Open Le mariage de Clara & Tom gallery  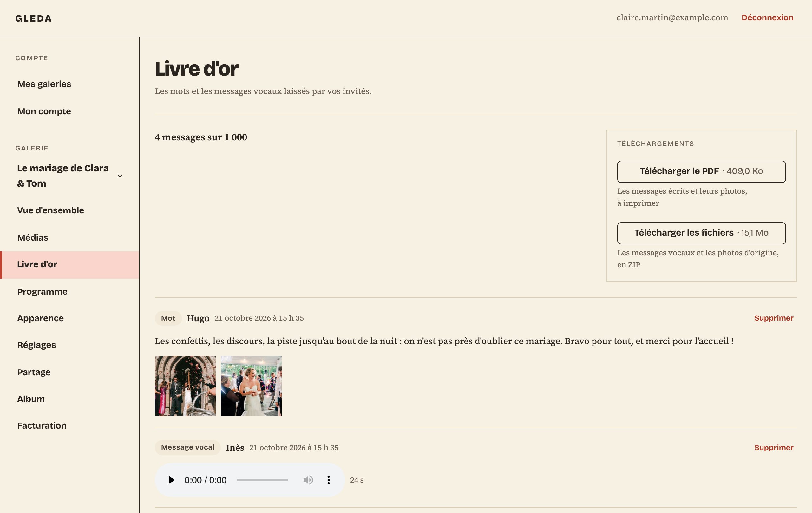tap(69, 176)
